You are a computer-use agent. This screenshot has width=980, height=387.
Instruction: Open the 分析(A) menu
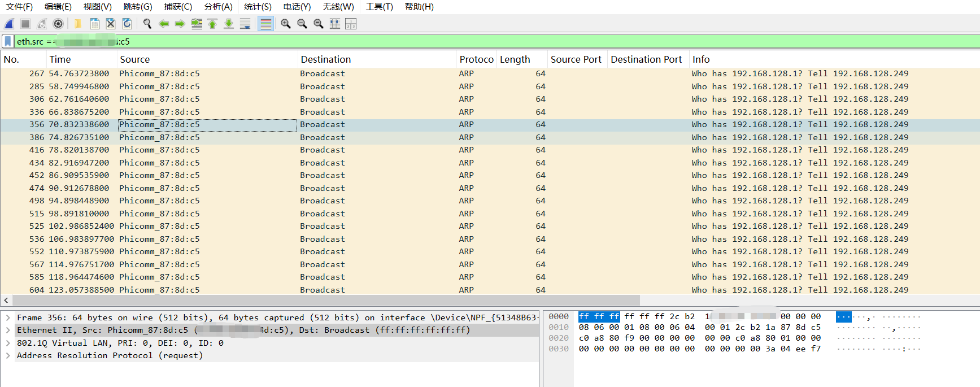[x=218, y=7]
